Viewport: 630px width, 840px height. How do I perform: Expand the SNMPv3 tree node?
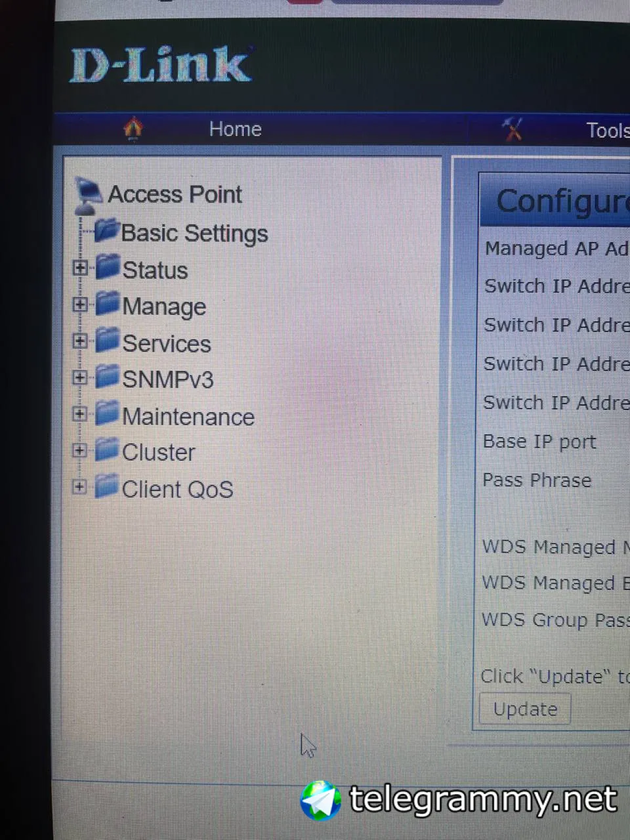(x=80, y=377)
